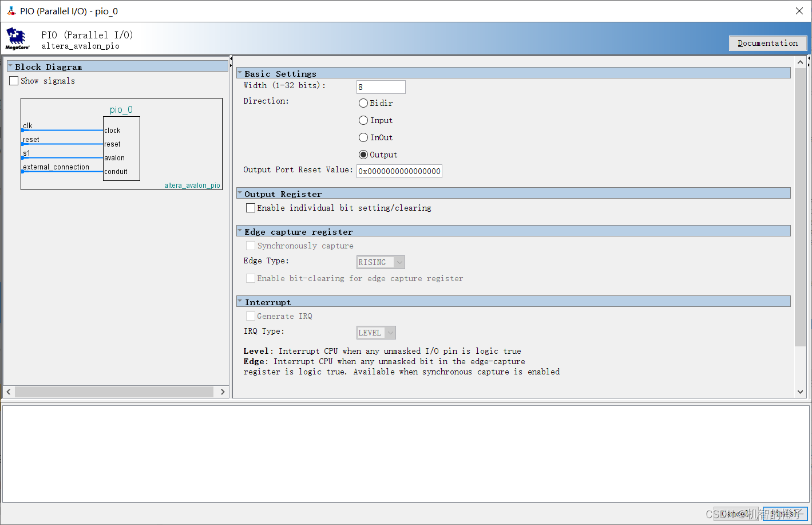Select the Bidir direction radio button
This screenshot has height=525, width=812.
point(363,103)
